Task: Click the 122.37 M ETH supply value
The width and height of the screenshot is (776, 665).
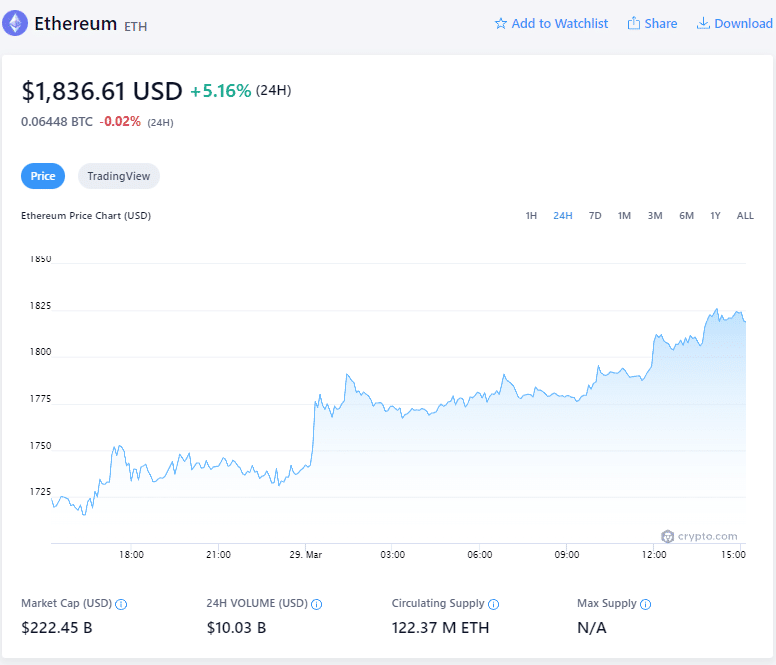Action: tap(440, 628)
